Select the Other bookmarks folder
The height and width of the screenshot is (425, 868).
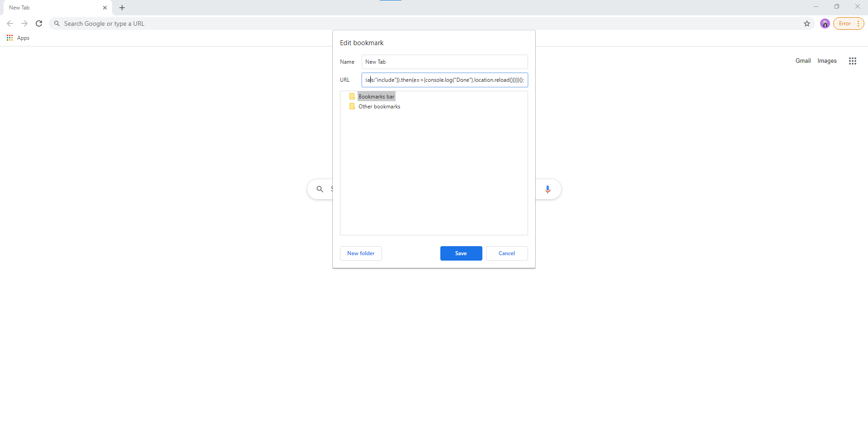(x=379, y=107)
